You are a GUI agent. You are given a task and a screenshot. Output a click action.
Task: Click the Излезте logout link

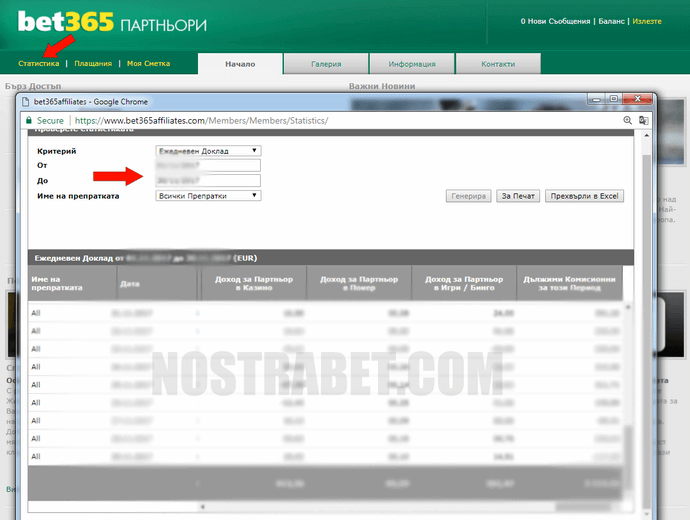[647, 21]
